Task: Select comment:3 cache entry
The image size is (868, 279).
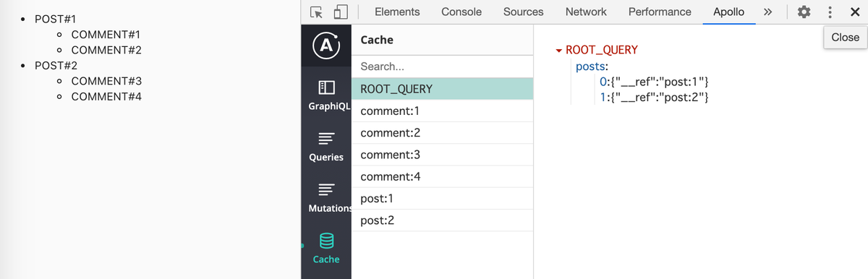Action: (442, 155)
